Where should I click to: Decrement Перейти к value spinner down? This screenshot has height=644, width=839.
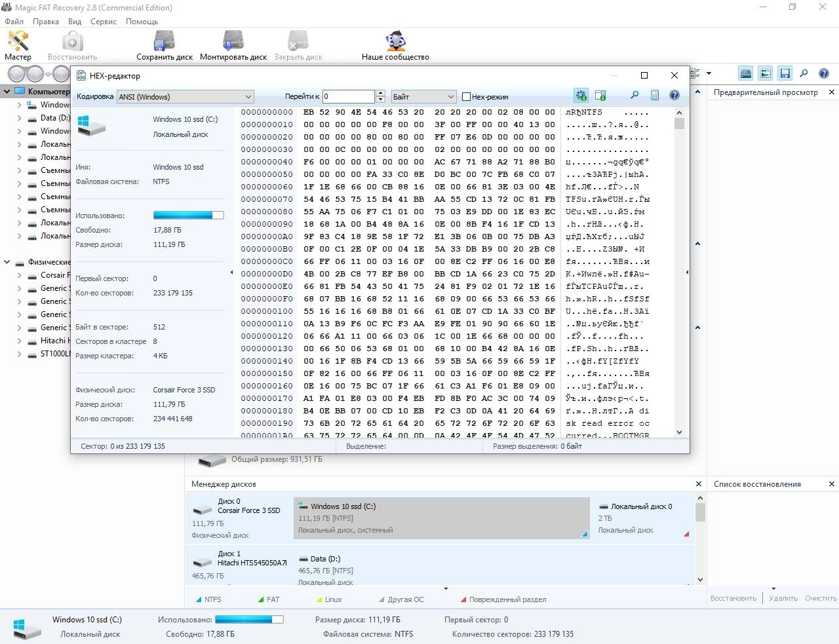pyautogui.click(x=380, y=100)
